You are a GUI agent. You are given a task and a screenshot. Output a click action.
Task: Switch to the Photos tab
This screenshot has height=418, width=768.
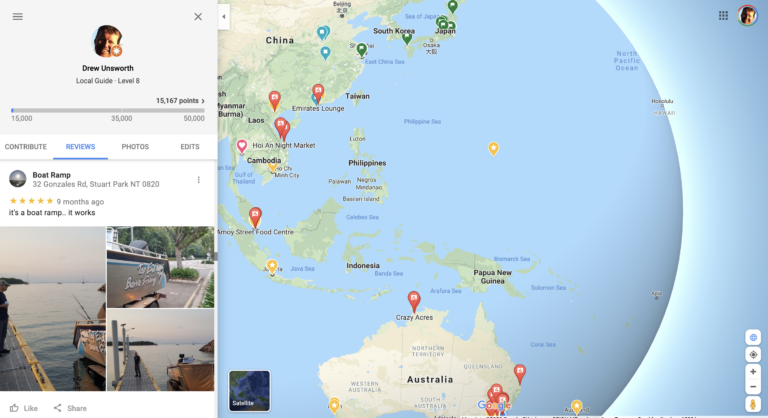pos(135,147)
